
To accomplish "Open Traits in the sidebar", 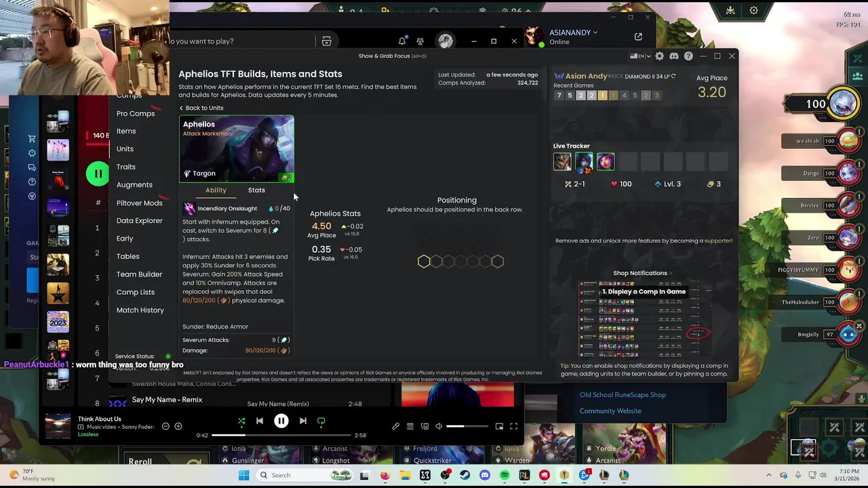I will 125,167.
